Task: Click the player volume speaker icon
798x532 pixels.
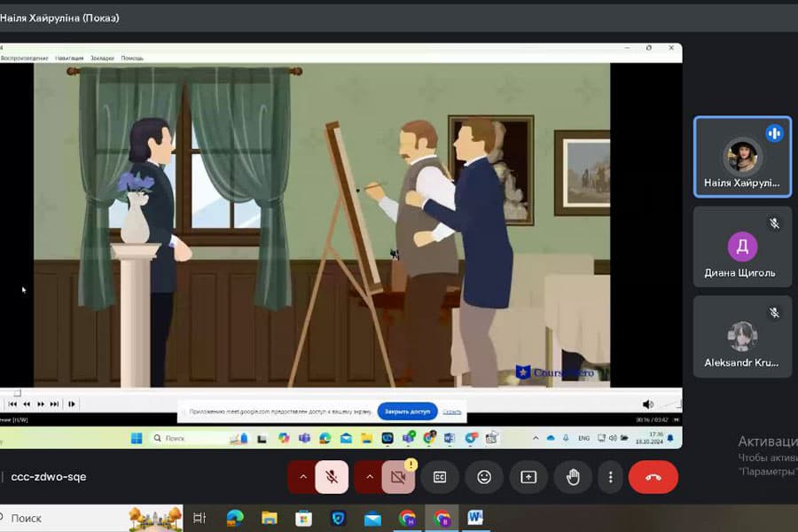Action: pos(648,404)
